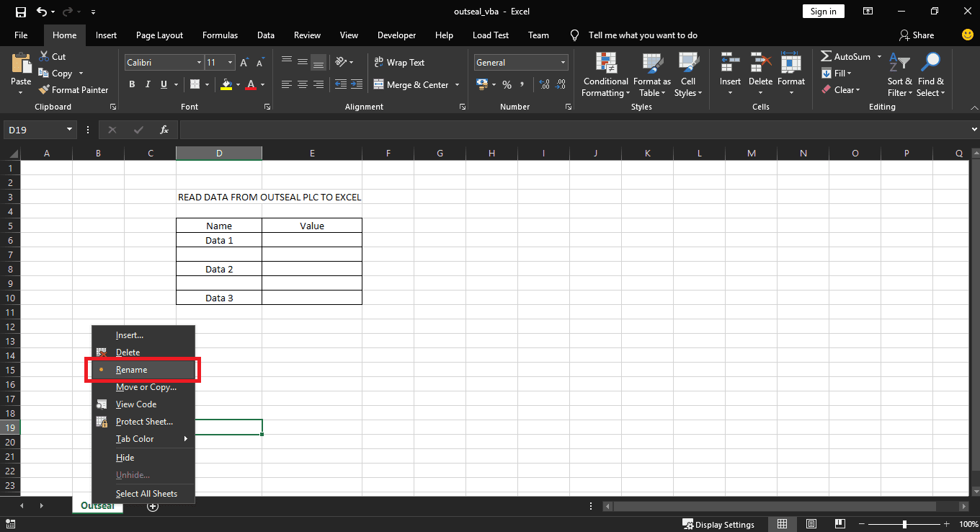Open the Font Color red swatch
Image resolution: width=980 pixels, height=532 pixels.
point(251,84)
